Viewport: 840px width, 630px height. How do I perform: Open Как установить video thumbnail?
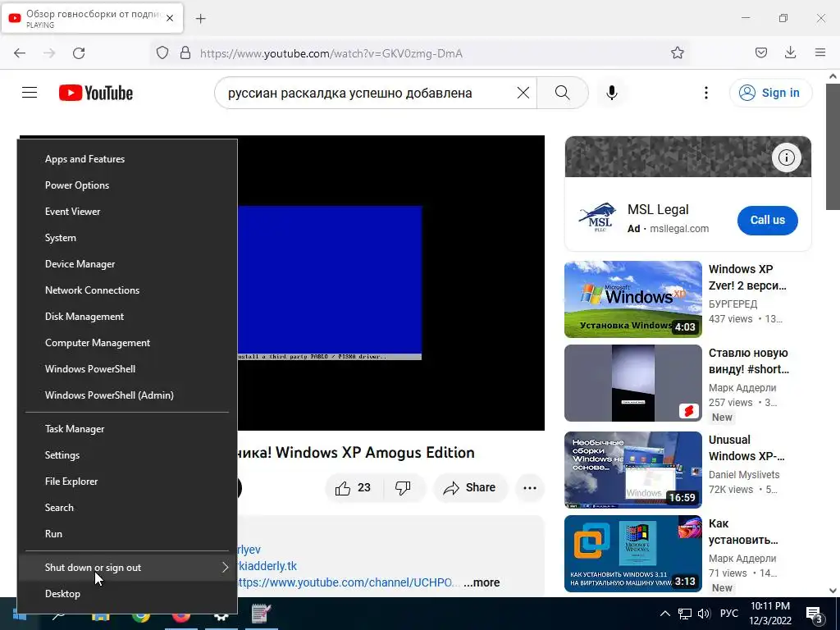(x=633, y=554)
